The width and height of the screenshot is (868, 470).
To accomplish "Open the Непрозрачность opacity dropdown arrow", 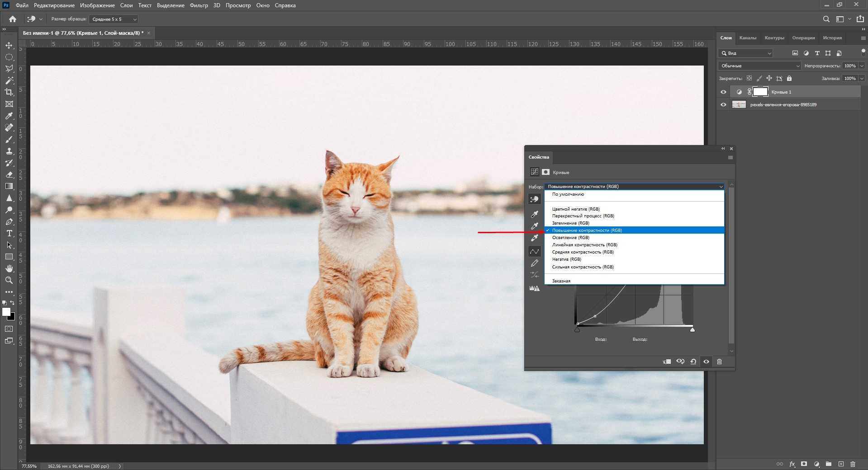I will 862,66.
